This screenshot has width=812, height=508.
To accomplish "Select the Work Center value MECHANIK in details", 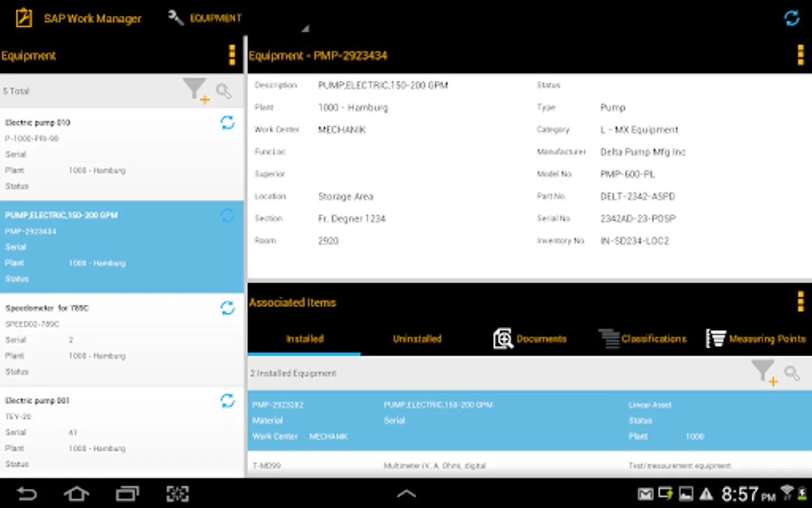I will point(342,130).
